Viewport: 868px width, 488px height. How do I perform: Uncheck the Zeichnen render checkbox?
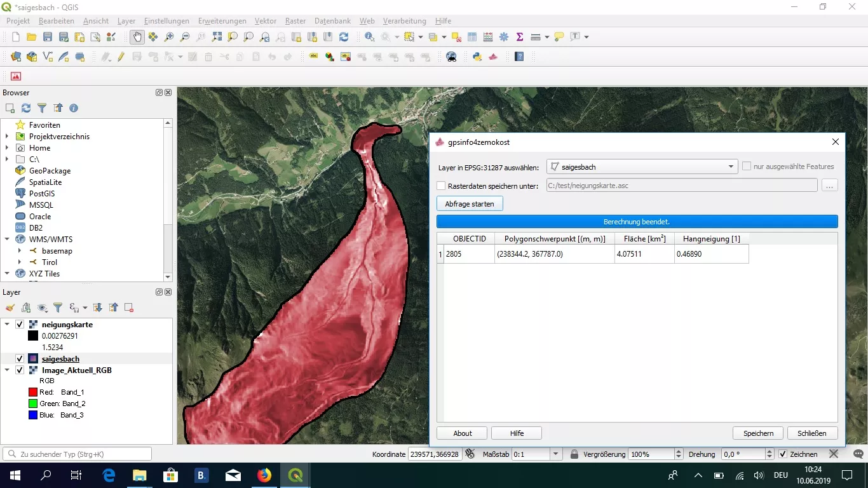[x=783, y=454]
